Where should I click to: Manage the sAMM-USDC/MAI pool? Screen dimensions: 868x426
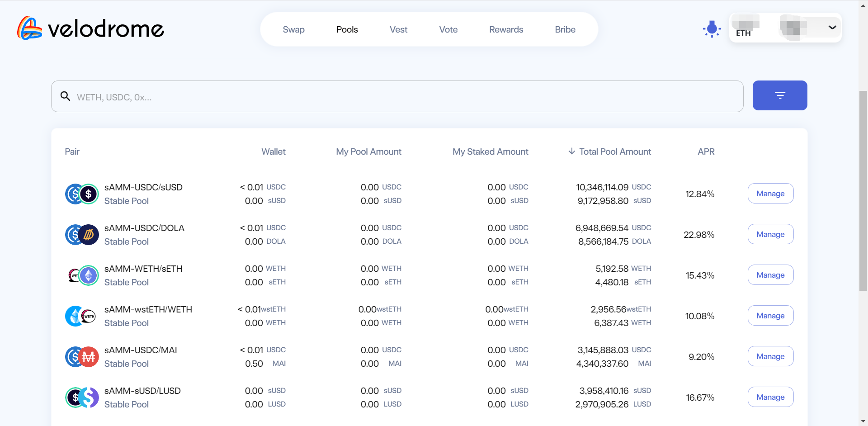tap(770, 356)
